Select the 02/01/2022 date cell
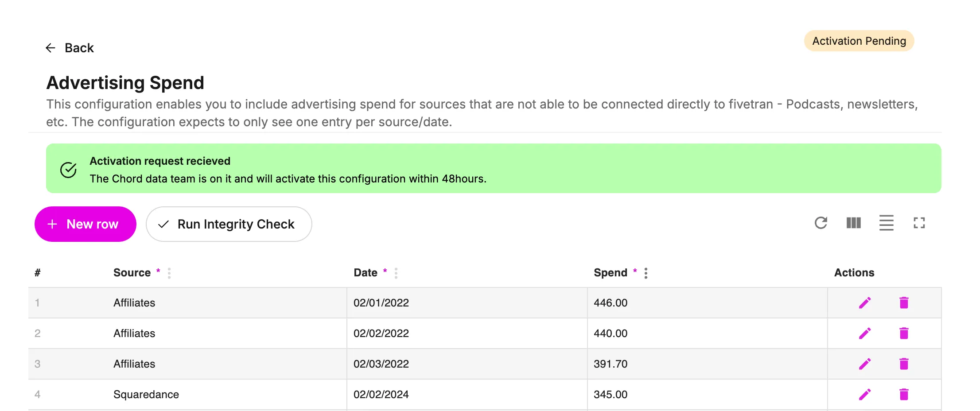 pyautogui.click(x=467, y=303)
